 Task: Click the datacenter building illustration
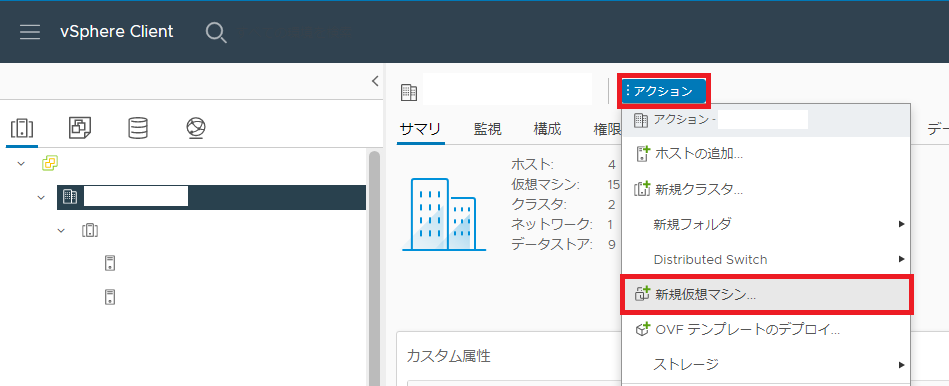(x=444, y=214)
